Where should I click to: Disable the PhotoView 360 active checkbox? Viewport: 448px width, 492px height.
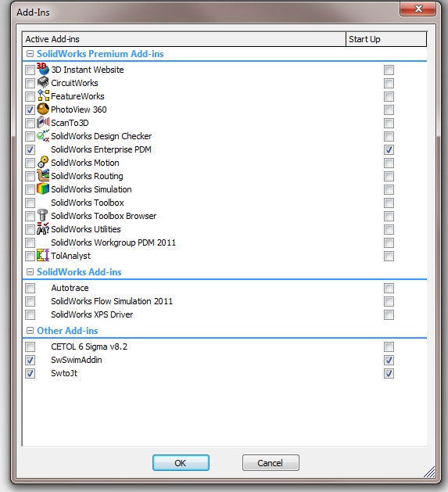pyautogui.click(x=30, y=110)
